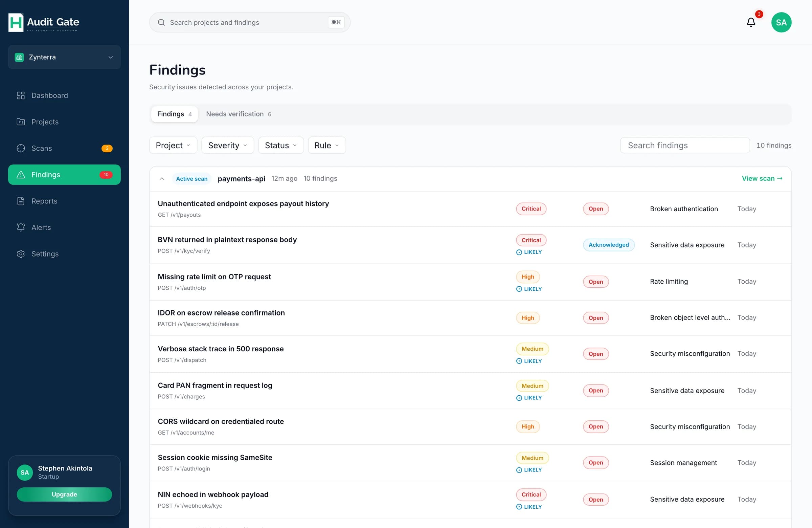The width and height of the screenshot is (812, 528).
Task: Switch to the Findings tab
Action: click(x=174, y=114)
